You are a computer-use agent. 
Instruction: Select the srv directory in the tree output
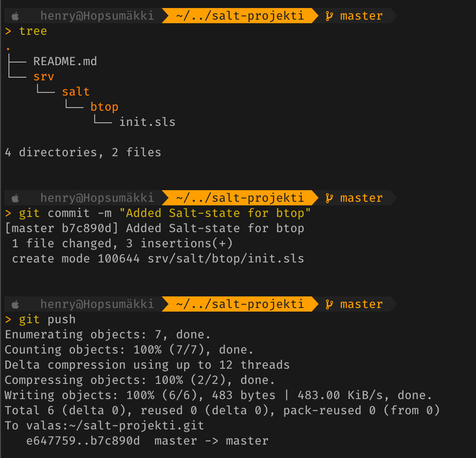(x=44, y=77)
